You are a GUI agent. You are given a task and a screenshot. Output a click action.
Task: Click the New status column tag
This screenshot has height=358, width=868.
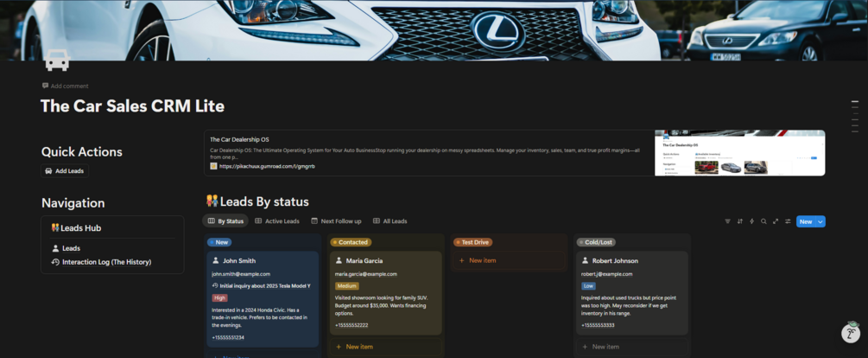pos(219,242)
